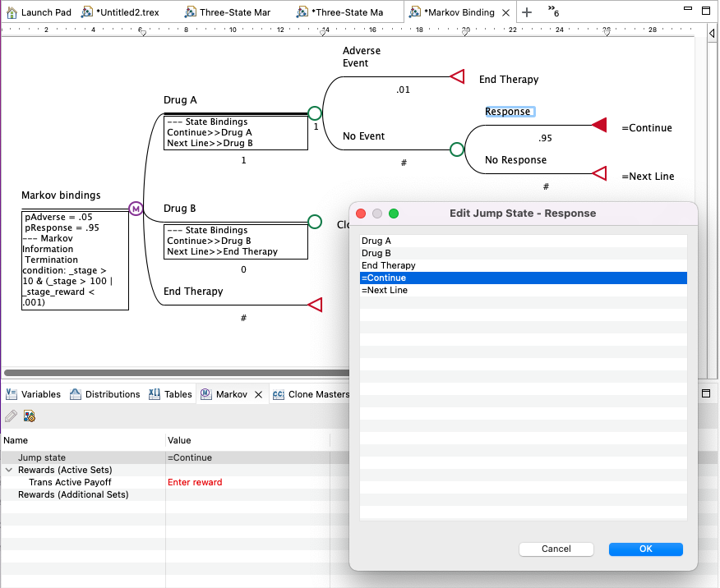Close the Markov view tab
The image size is (720, 588).
click(258, 395)
